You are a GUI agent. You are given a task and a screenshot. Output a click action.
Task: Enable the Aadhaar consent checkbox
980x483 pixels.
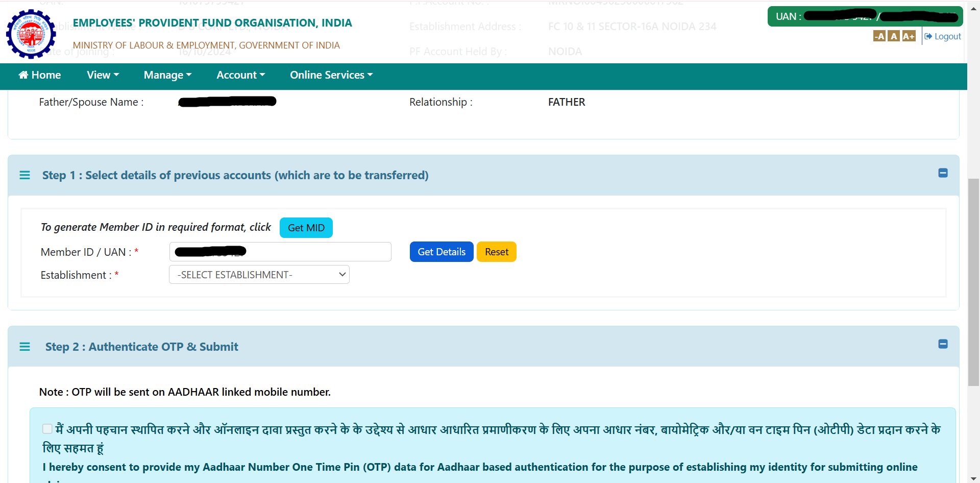(47, 429)
